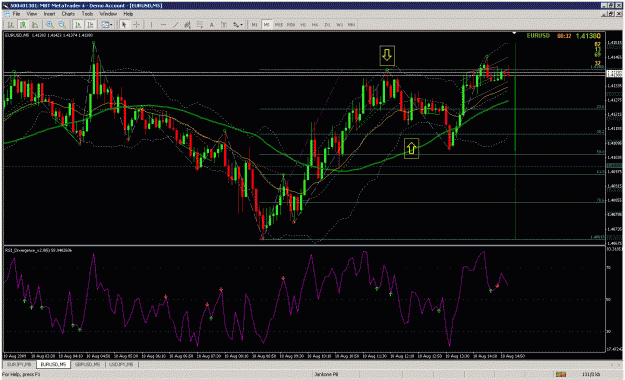Click the RSI_Divergence indicator label
This screenshot has width=625, height=380.
click(38, 250)
